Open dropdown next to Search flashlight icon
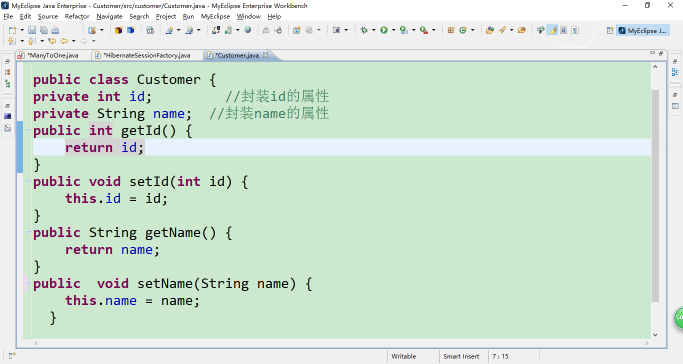683x364 pixels. point(511,30)
